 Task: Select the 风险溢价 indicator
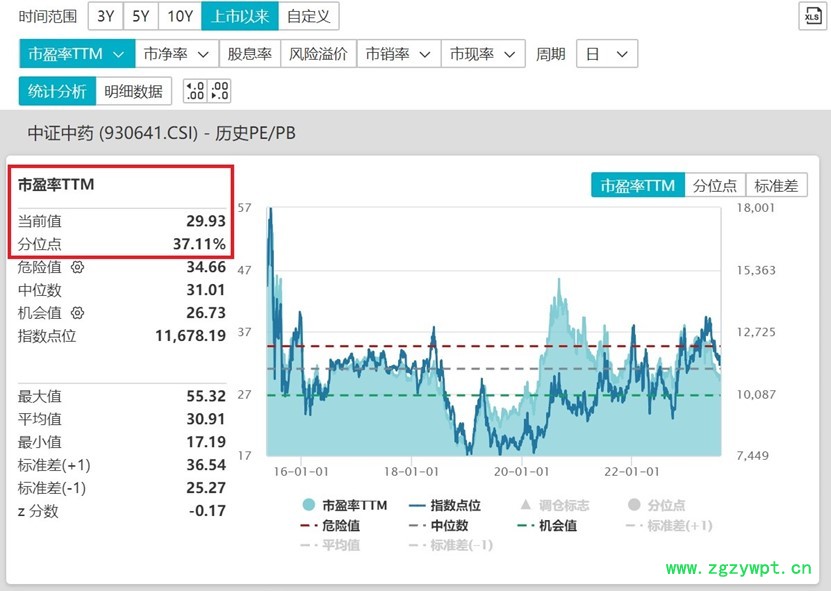(317, 54)
